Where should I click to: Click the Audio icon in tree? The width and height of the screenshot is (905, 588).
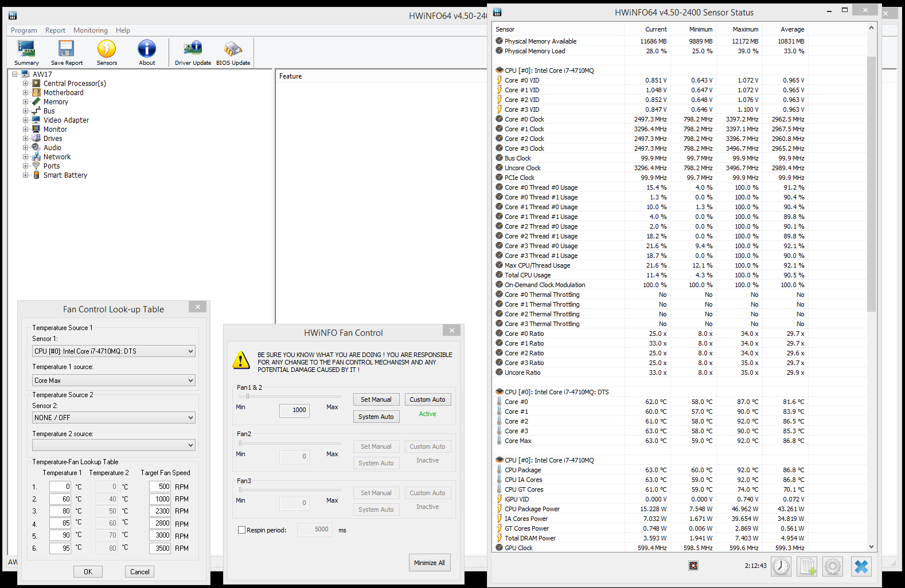click(36, 147)
